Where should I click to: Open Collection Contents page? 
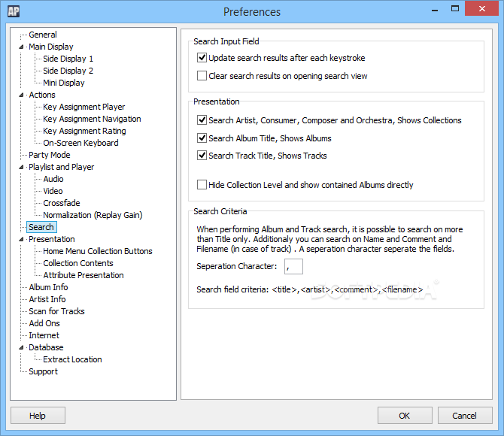point(78,263)
